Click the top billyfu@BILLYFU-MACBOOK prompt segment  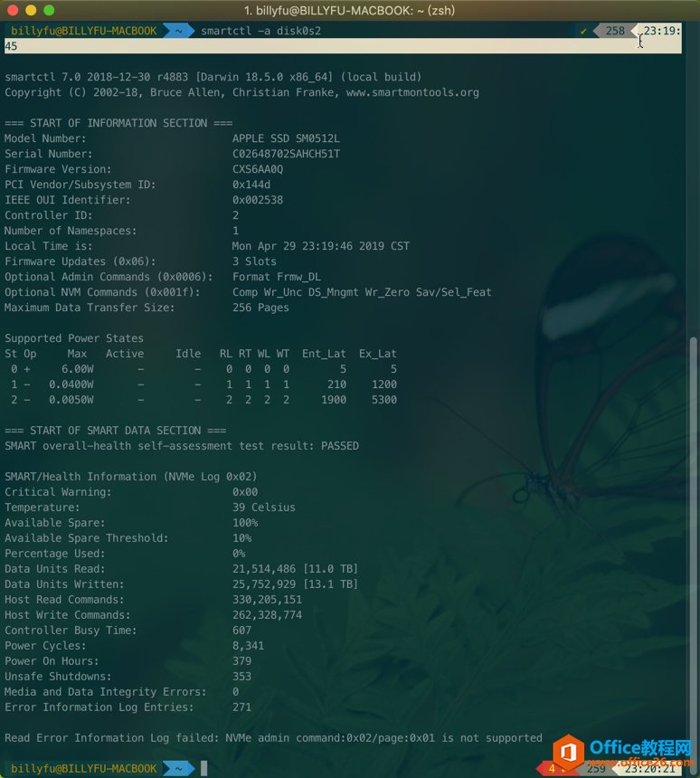coord(83,31)
